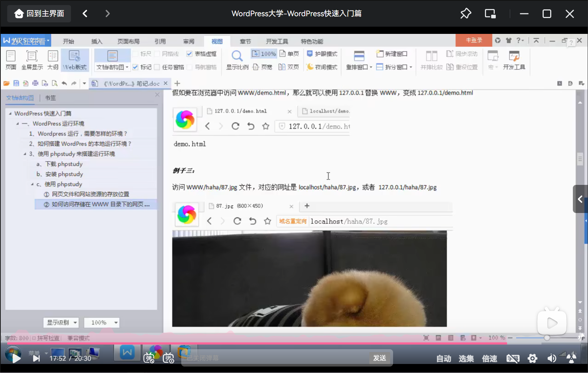Open the zoom ratio (显示比例) magnifier
The height and width of the screenshot is (373, 588).
coord(237,60)
